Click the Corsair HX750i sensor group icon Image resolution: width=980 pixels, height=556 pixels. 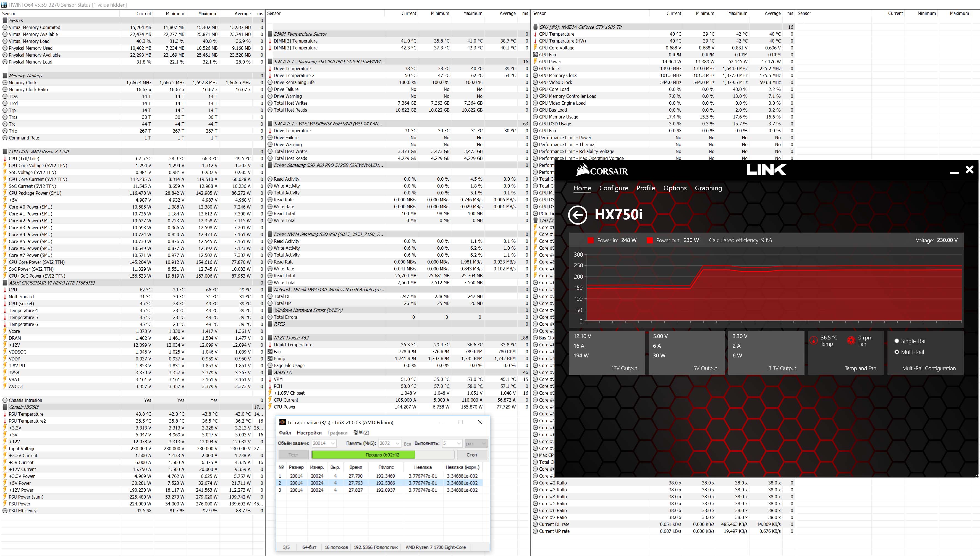[x=5, y=407]
